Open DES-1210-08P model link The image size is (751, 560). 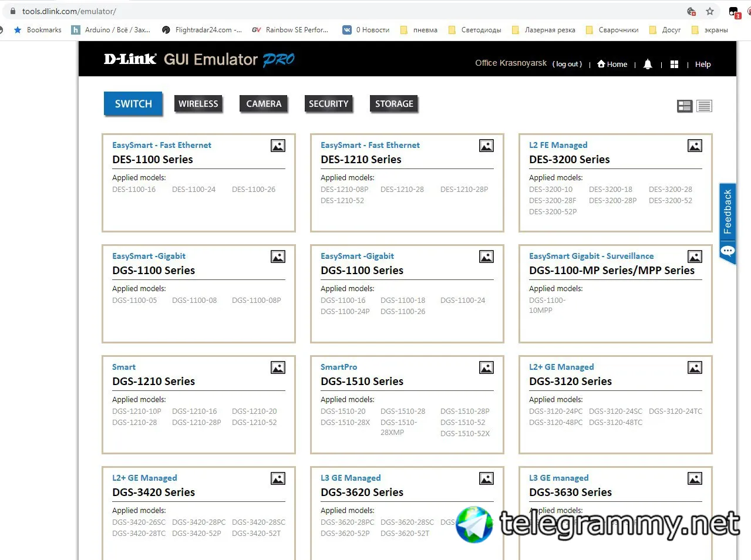pos(345,190)
